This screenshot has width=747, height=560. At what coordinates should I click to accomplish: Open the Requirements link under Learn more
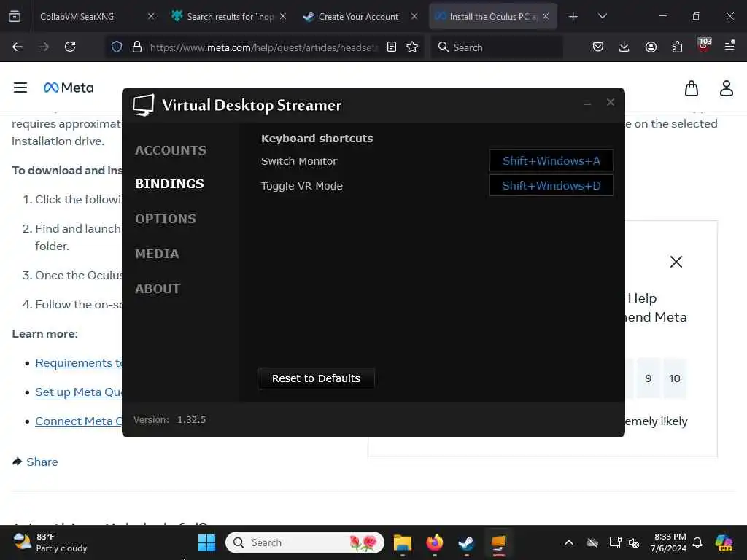coord(79,363)
